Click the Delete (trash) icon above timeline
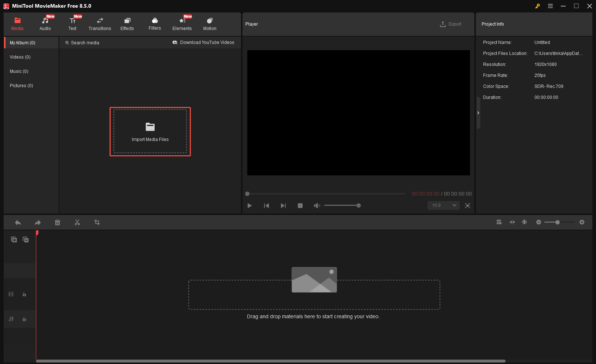This screenshot has width=596, height=364. click(x=58, y=222)
